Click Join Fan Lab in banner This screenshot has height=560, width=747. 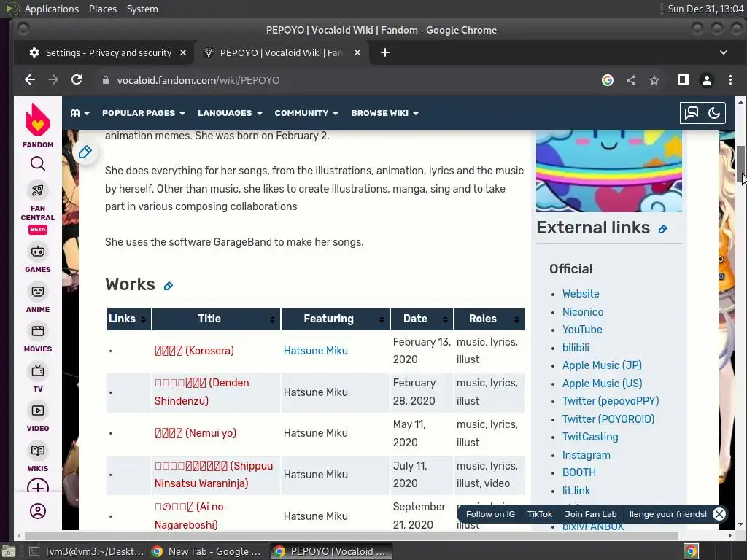[590, 514]
